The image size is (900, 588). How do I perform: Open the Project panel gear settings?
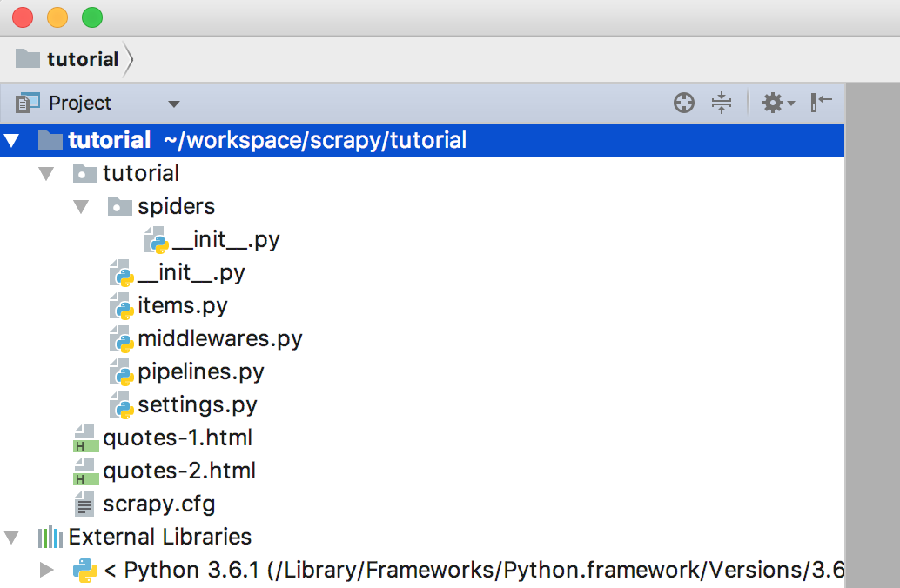776,103
